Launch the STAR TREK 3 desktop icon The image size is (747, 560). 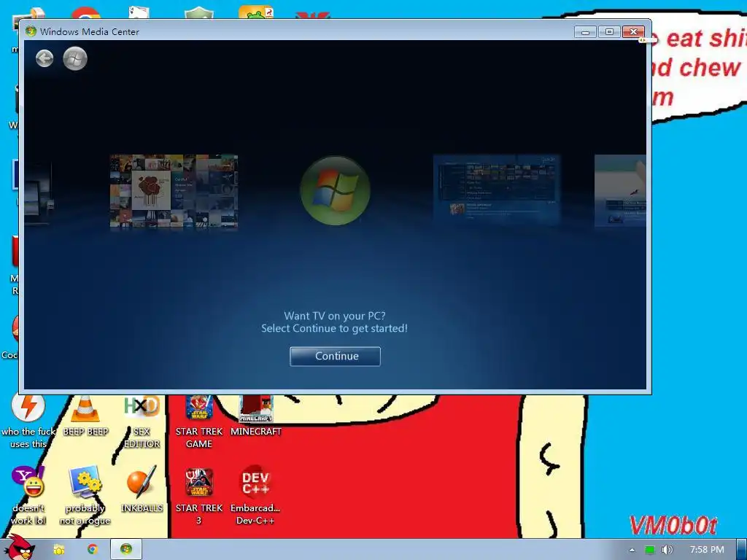click(199, 495)
